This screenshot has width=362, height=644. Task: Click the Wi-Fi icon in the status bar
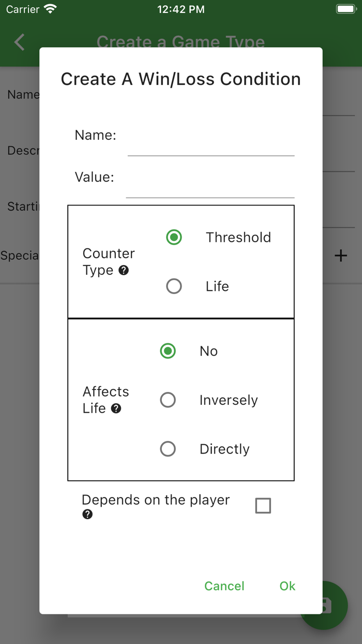pos(50,8)
